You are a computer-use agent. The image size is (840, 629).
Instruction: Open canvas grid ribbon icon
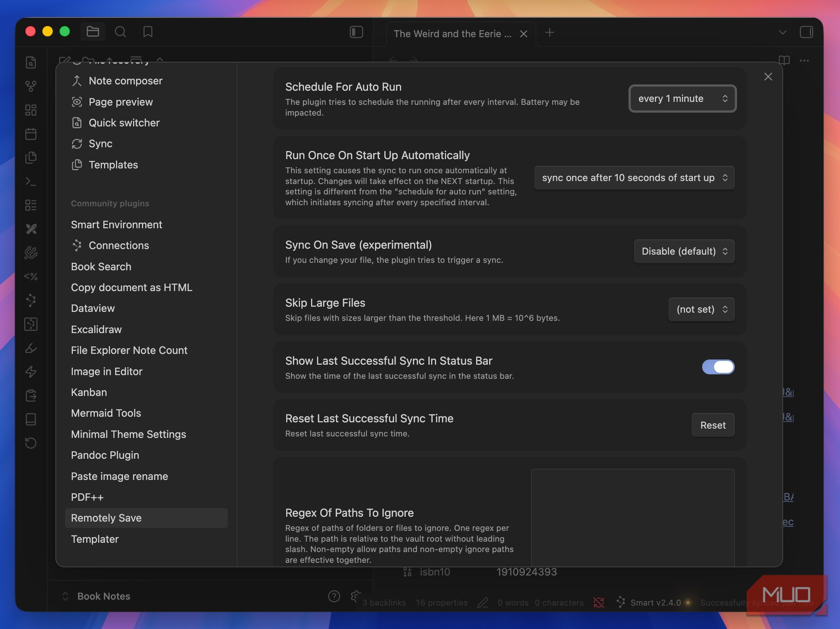tap(31, 110)
